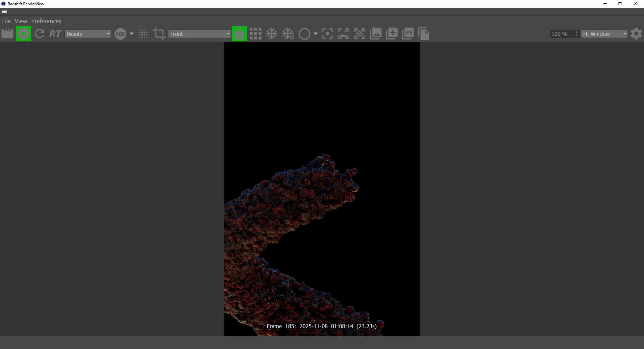
Task: Click the 100 % zoom input field
Action: tap(562, 34)
